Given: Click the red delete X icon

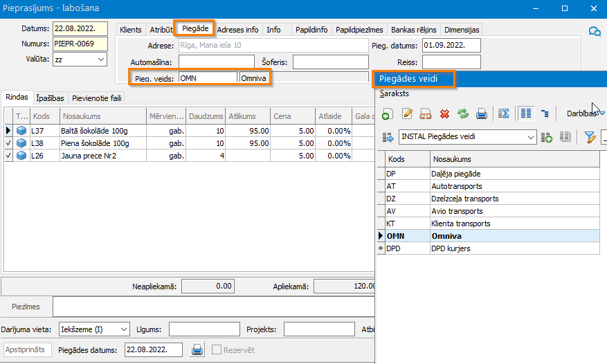Looking at the screenshot, I should (x=444, y=113).
